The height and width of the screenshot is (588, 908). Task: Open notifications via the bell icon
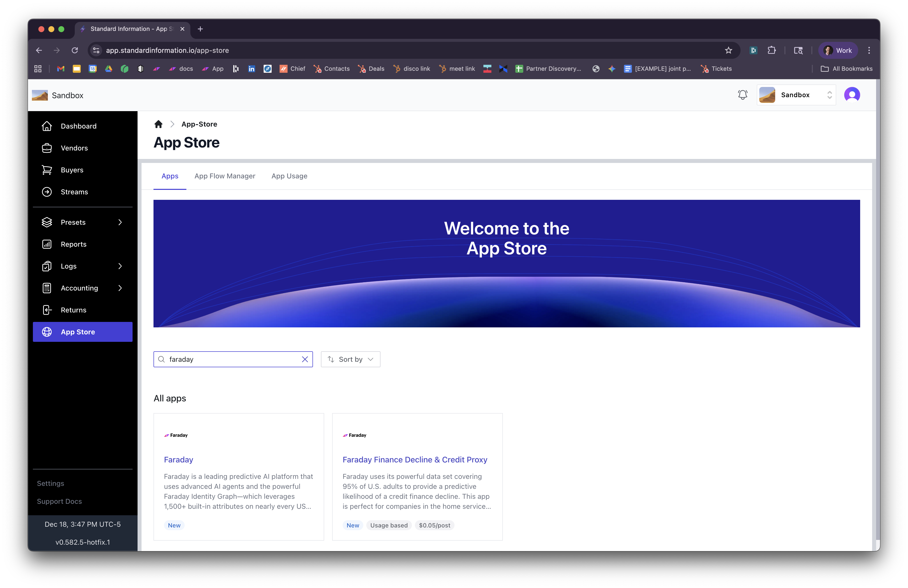(x=743, y=95)
